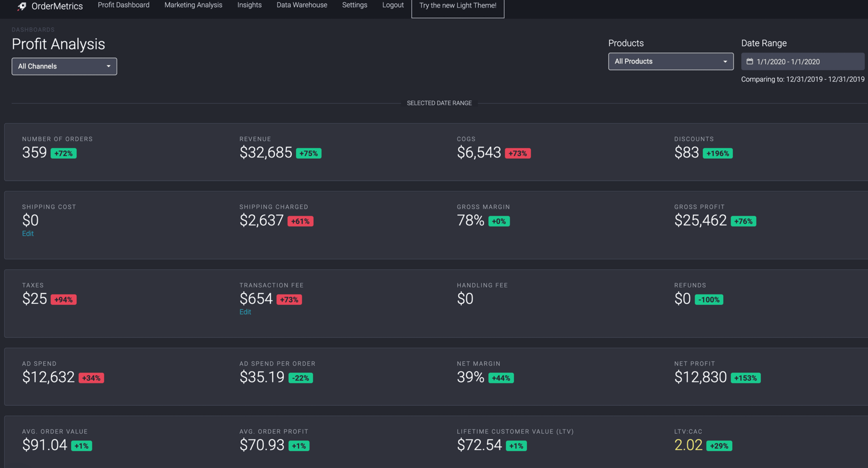Open Settings from the top navigation

point(354,5)
